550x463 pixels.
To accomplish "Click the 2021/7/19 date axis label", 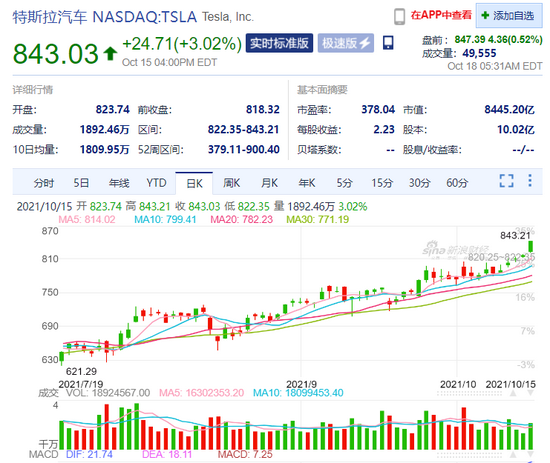I will point(81,384).
